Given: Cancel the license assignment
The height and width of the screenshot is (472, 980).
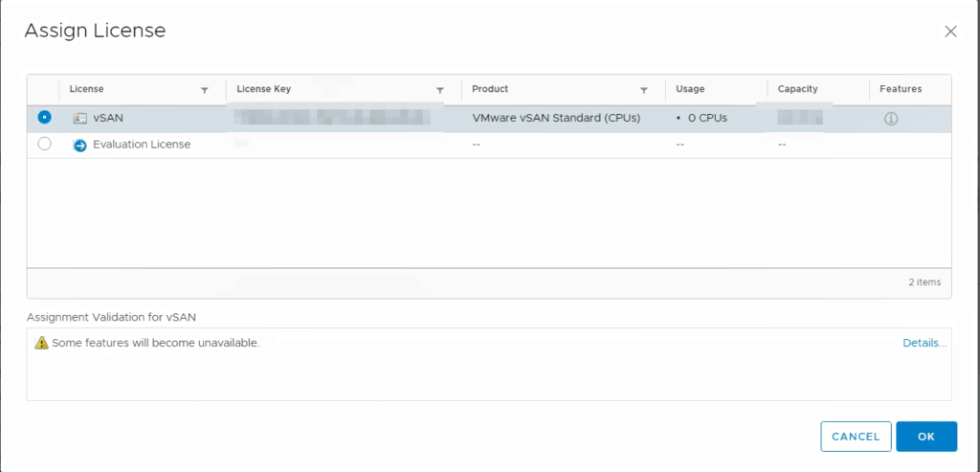Looking at the screenshot, I should [x=856, y=437].
